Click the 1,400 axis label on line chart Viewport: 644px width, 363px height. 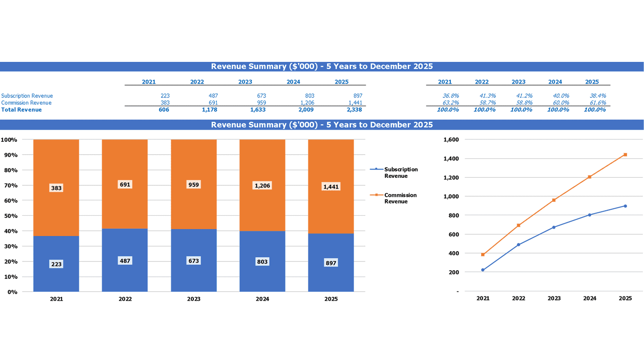coord(451,158)
